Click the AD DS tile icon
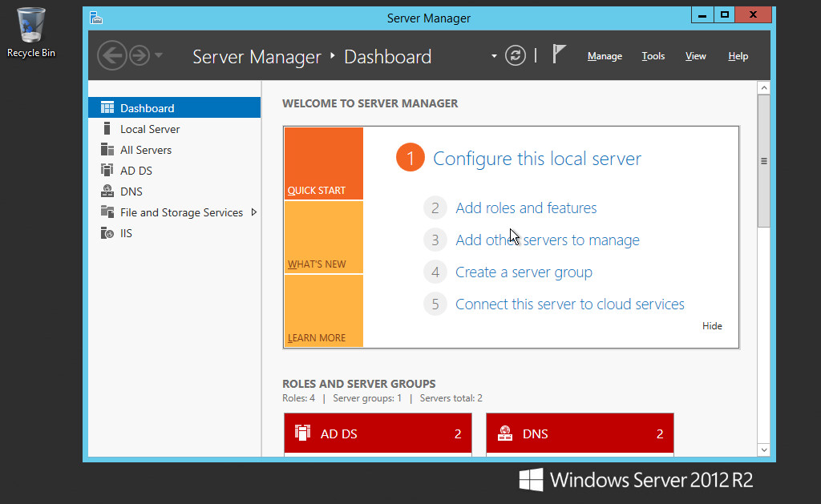The image size is (821, 504). point(302,433)
